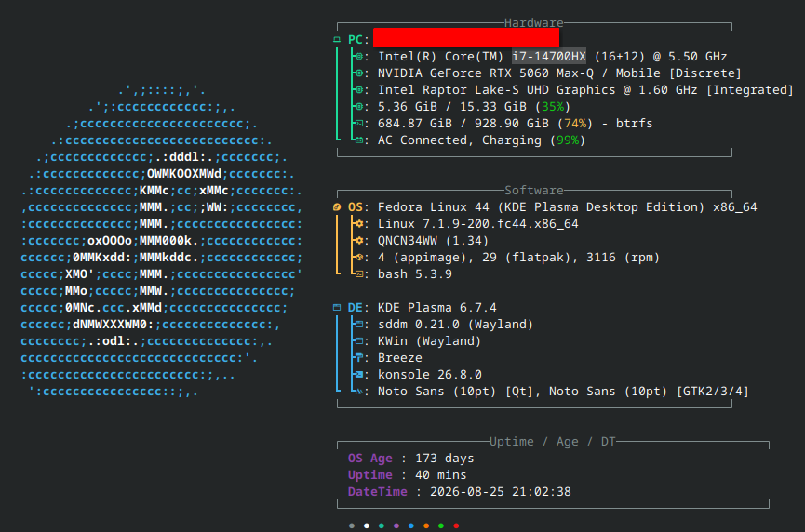The width and height of the screenshot is (805, 532).
Task: Click the Fedora Linux 44 text
Action: pyautogui.click(x=434, y=207)
